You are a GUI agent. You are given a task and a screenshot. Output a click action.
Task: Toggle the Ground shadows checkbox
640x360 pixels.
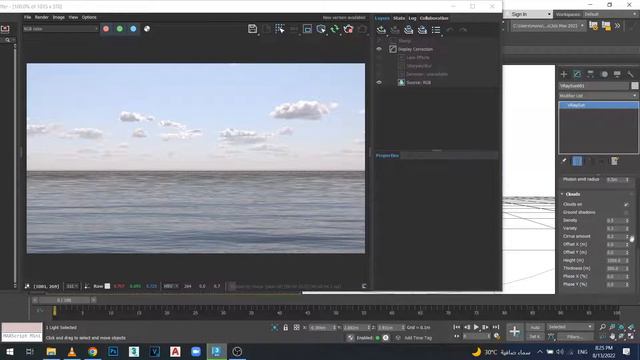626,212
